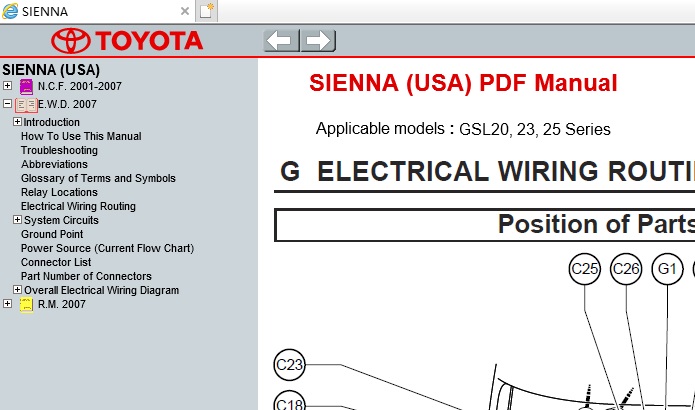Image resolution: width=695 pixels, height=410 pixels.
Task: Click the Internet Explorer icon on SIENNA tab
Action: (10, 11)
